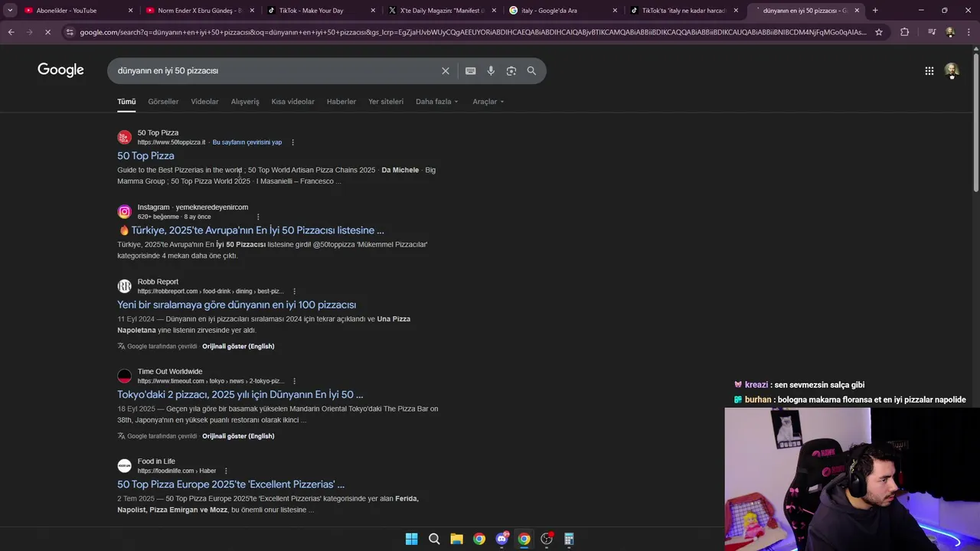Viewport: 980px width, 551px height.
Task: Select the Haberler search filter
Action: 341,102
